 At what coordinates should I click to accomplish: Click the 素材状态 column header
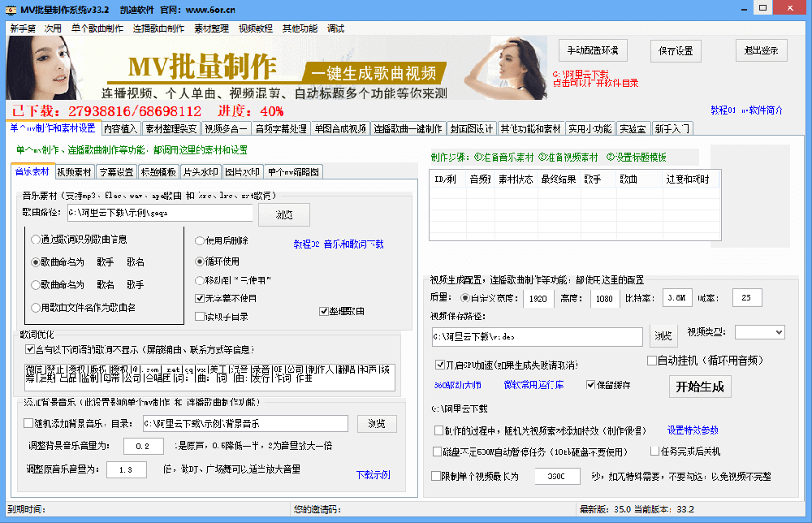tap(516, 179)
